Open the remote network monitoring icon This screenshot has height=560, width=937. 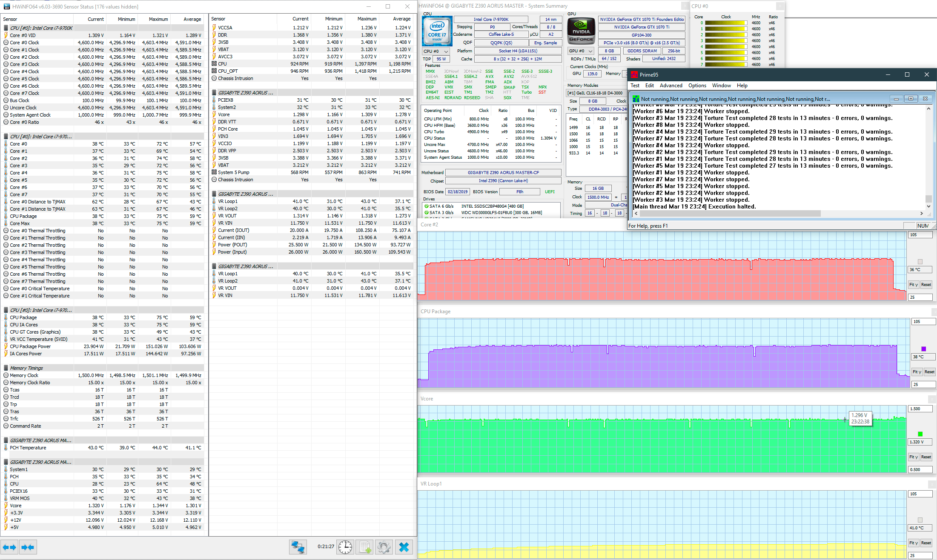pos(298,547)
